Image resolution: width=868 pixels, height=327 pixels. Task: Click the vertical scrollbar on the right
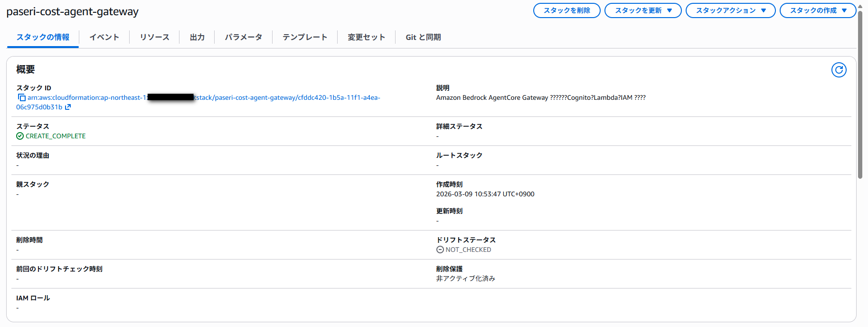[860, 95]
